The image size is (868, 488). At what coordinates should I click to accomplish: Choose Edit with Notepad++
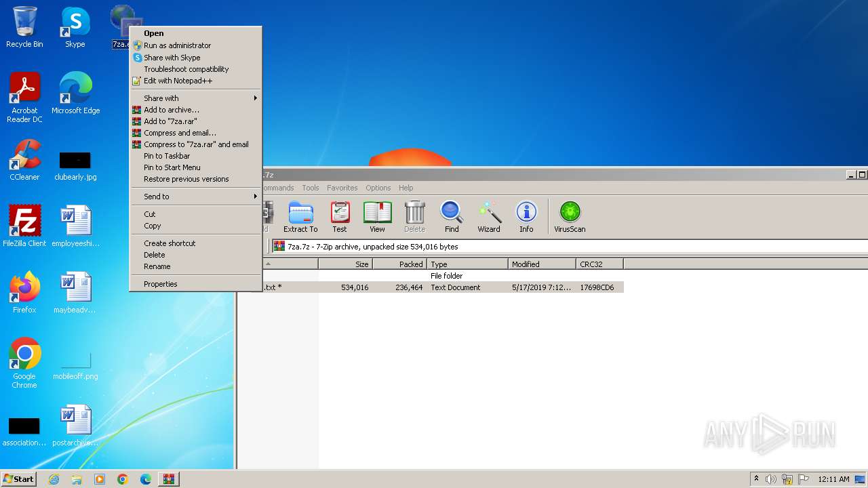pyautogui.click(x=195, y=81)
